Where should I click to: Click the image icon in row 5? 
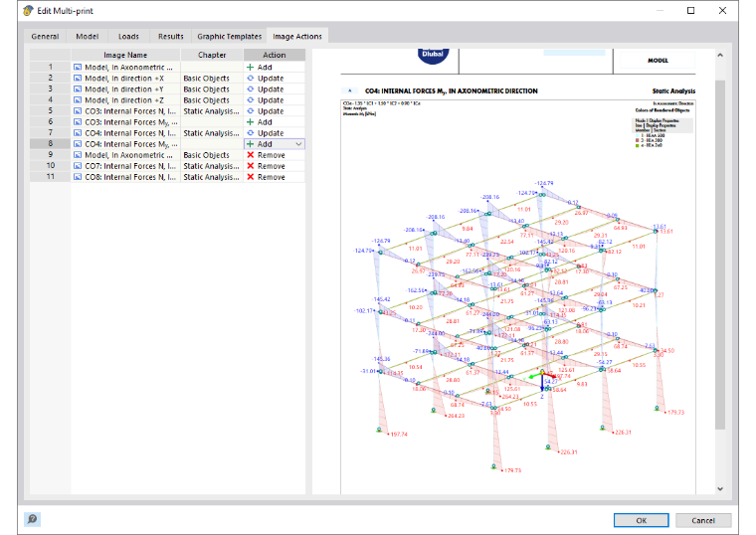point(78,111)
